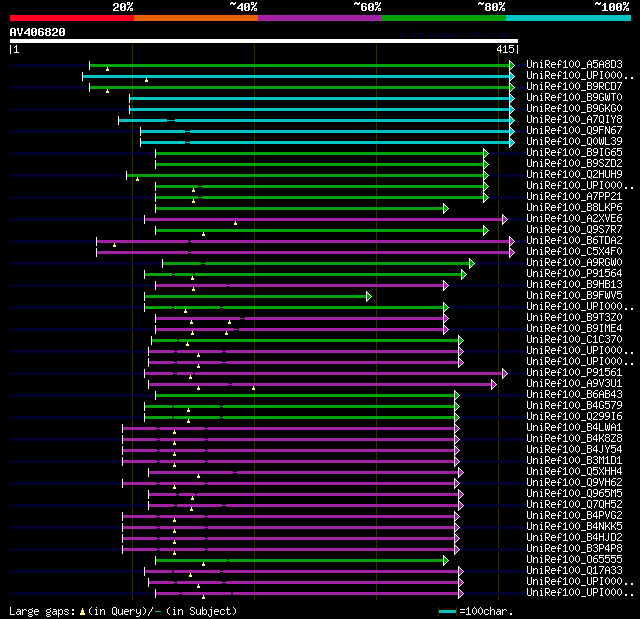
Task: Select the UniRef100_B3M1D1 label
Action: [574, 461]
